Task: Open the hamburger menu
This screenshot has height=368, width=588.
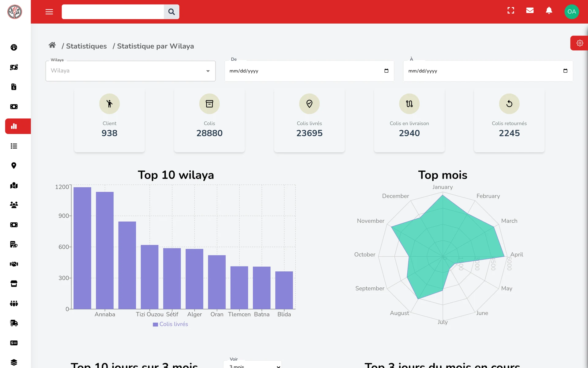Action: (49, 12)
